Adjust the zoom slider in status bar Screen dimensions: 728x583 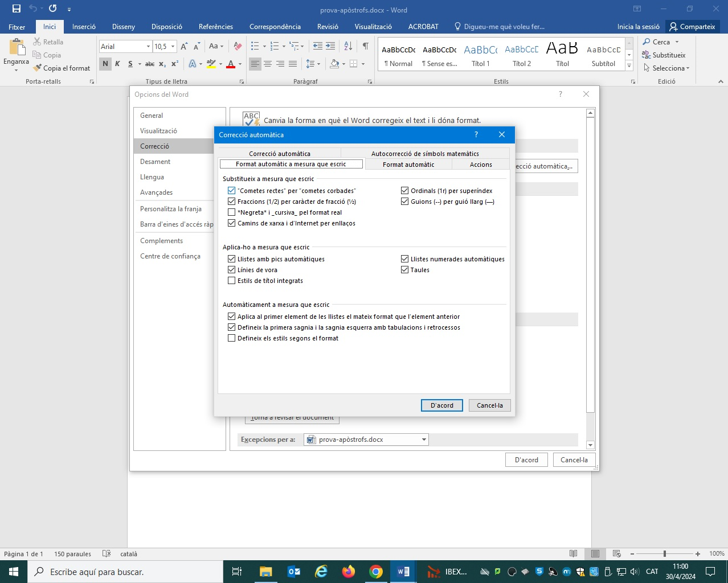[x=664, y=554]
